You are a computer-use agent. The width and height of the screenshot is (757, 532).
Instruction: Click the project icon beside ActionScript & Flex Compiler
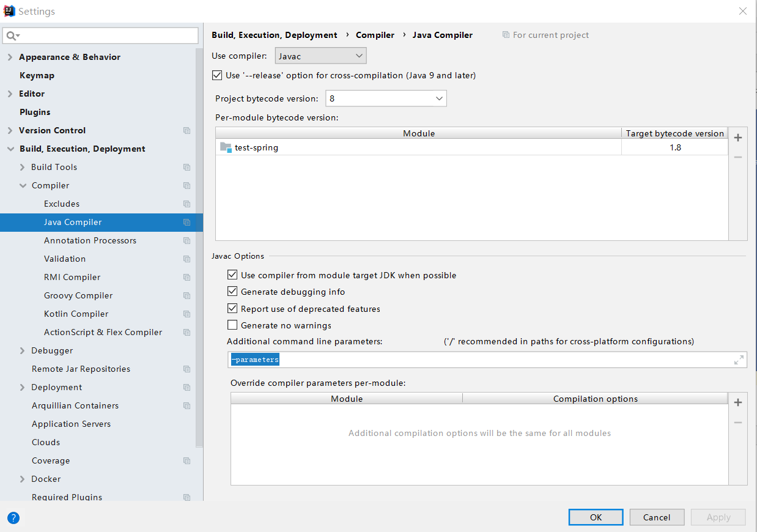187,332
